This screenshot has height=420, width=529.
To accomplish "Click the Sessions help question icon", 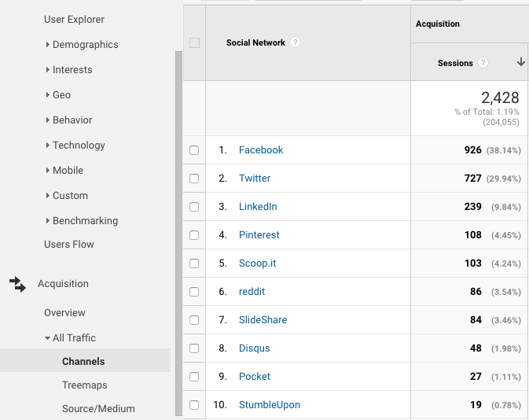I will point(483,63).
